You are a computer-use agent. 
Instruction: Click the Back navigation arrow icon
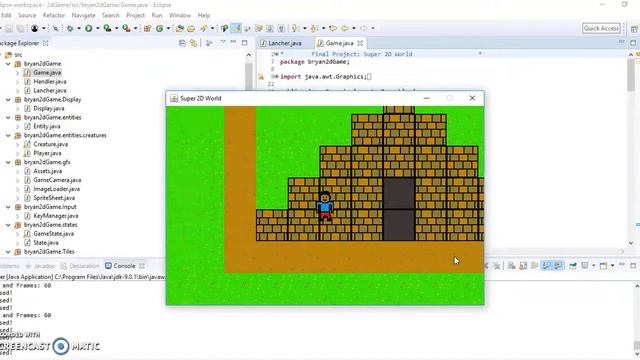[x=345, y=28]
